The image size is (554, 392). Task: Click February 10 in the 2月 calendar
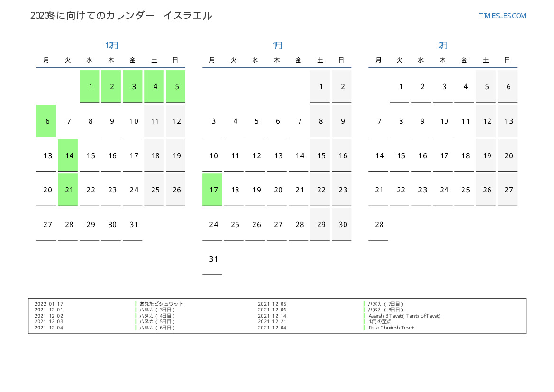[443, 121]
